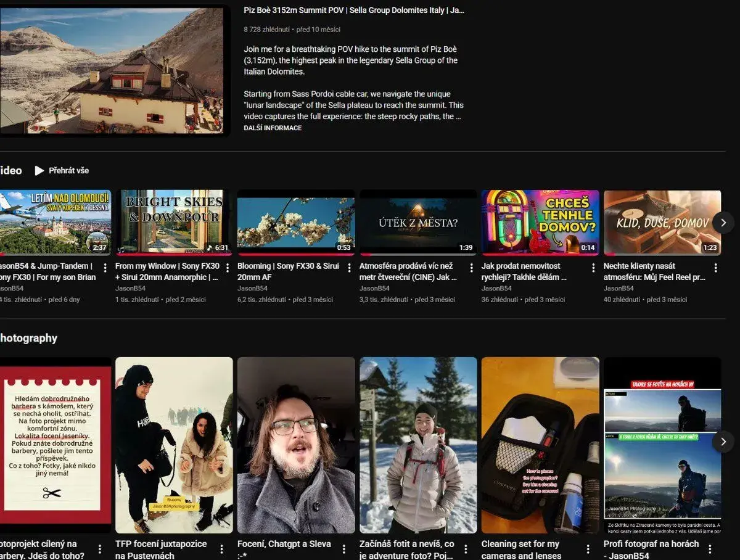Open camera cleaning set short thumbnail
The image size is (740, 560).
click(540, 445)
